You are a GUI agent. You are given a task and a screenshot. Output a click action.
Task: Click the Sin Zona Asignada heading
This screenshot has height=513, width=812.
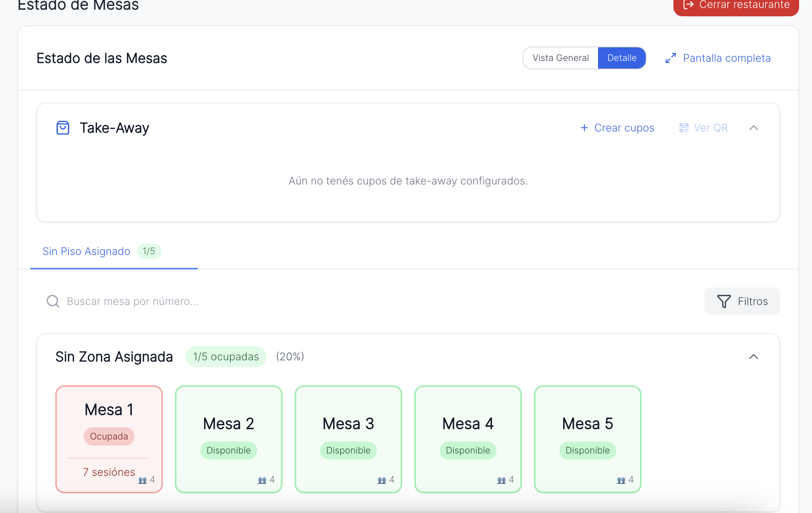click(x=114, y=357)
